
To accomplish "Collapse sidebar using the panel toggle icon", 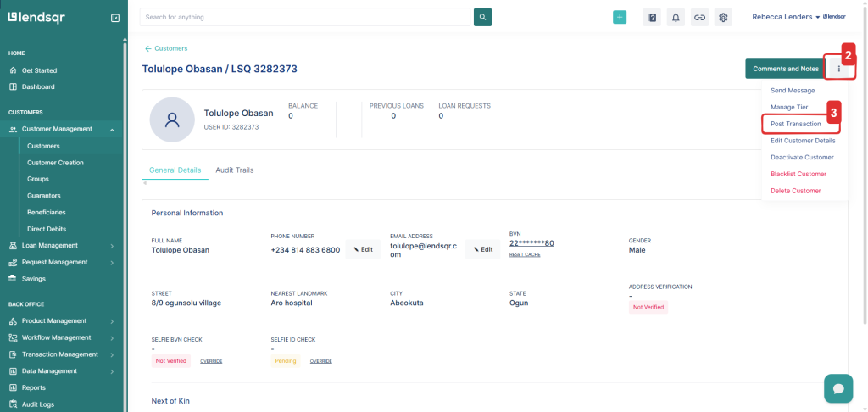I will pyautogui.click(x=115, y=18).
